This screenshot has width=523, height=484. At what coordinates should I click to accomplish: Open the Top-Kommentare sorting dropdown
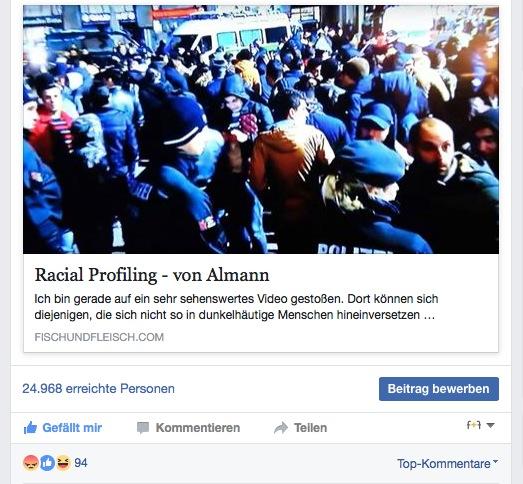[447, 463]
